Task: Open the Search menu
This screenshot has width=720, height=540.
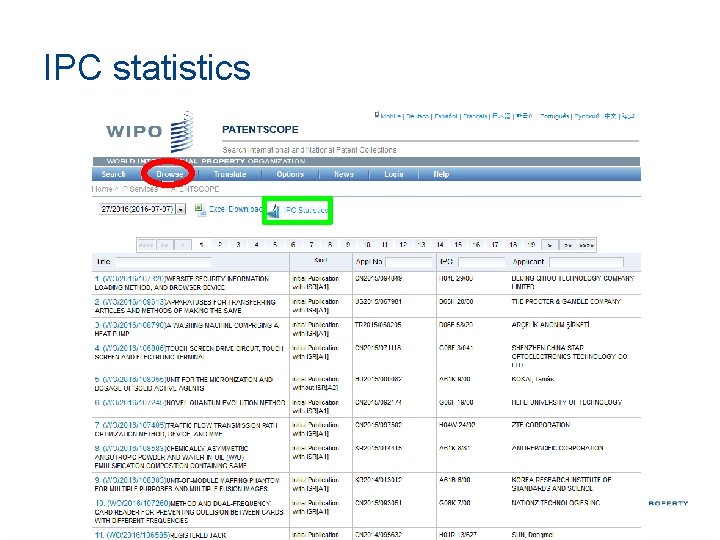Action: tap(113, 174)
